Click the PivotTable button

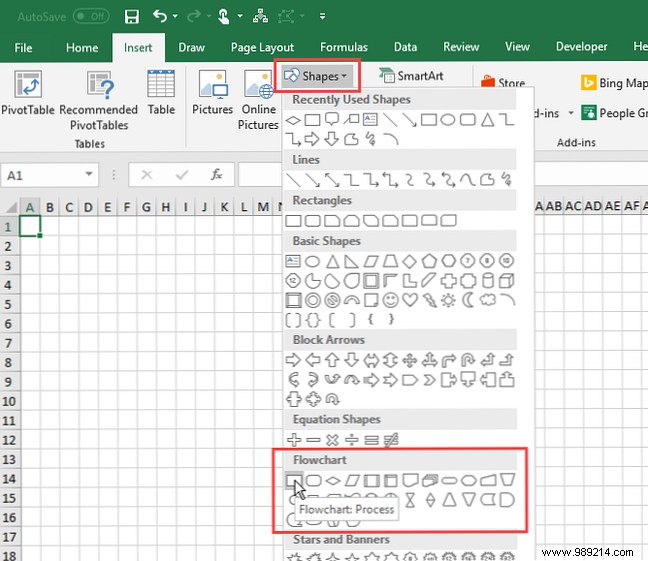(x=28, y=93)
